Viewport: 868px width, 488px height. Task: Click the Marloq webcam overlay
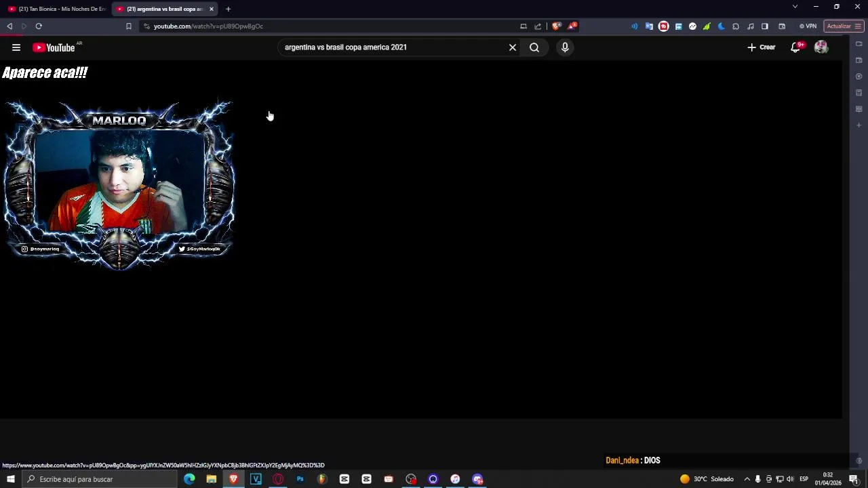(119, 185)
